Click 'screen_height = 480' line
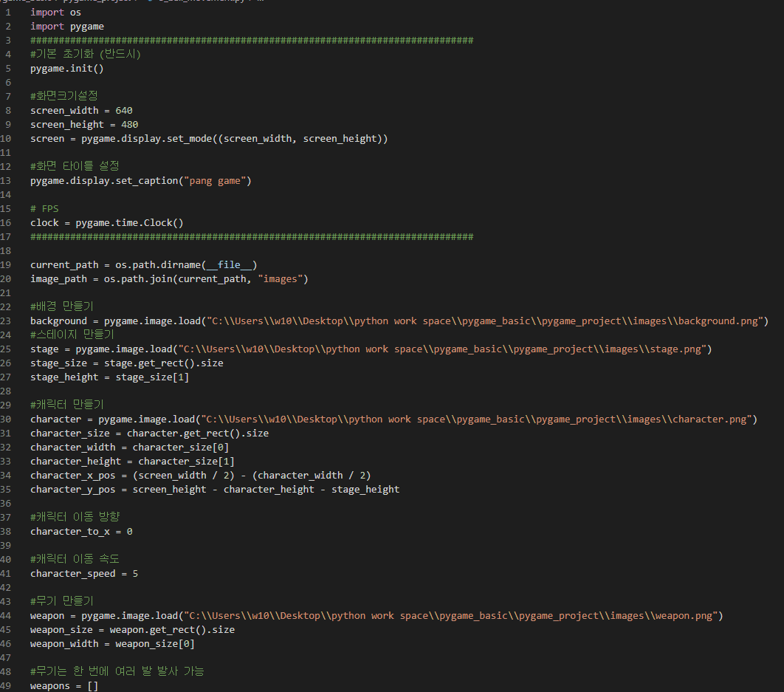 pos(84,124)
